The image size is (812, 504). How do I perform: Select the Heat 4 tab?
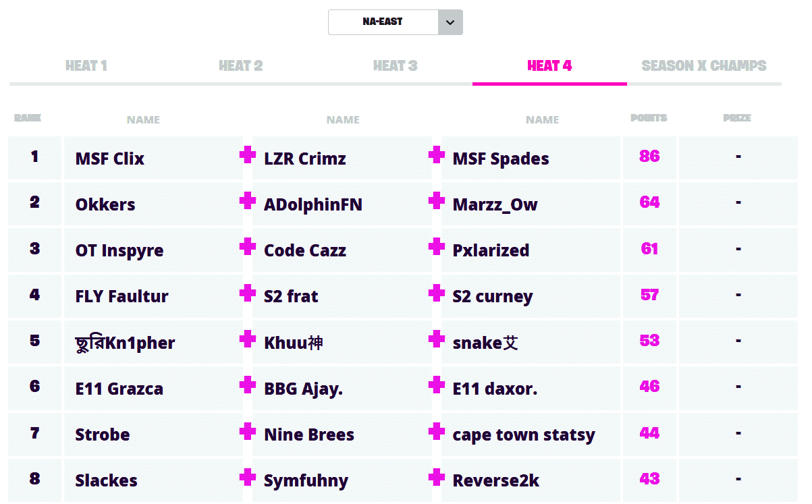point(549,66)
